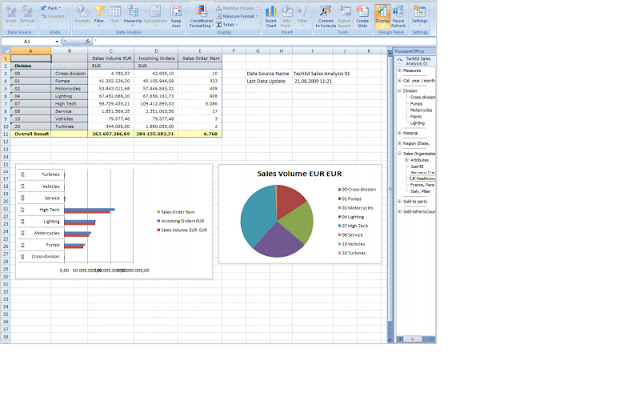Click the Data Source Name label cell
This screenshot has height=413, width=640.
(268, 73)
